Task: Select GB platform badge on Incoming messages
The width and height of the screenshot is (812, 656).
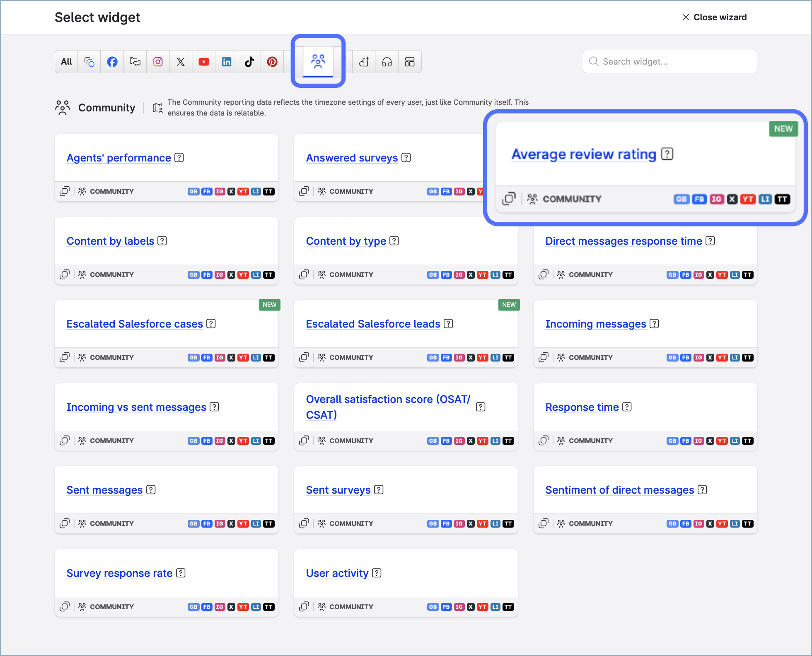Action: [672, 357]
